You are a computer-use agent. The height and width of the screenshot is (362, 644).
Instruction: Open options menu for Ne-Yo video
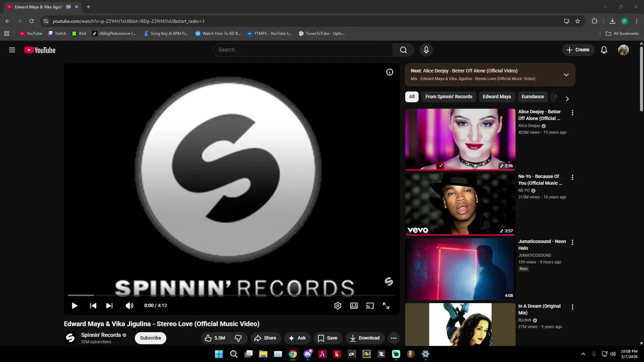(572, 177)
